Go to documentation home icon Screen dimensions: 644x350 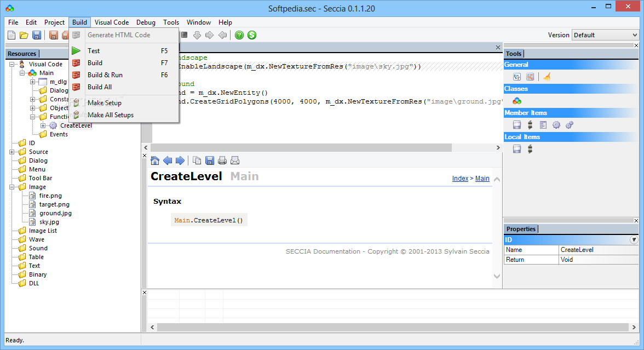point(155,160)
